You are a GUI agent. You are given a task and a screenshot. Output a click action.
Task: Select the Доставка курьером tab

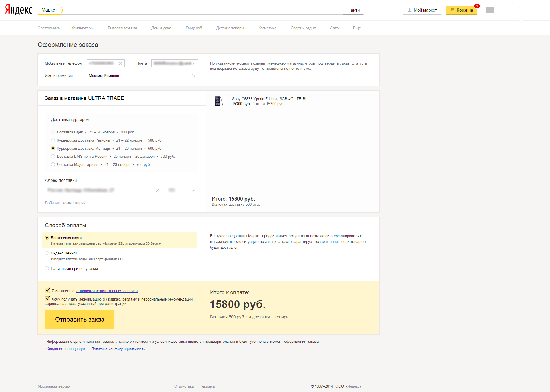coord(70,120)
